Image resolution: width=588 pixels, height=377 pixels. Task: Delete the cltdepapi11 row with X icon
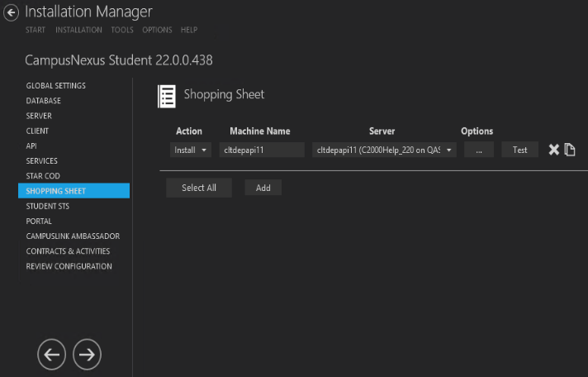click(x=553, y=150)
